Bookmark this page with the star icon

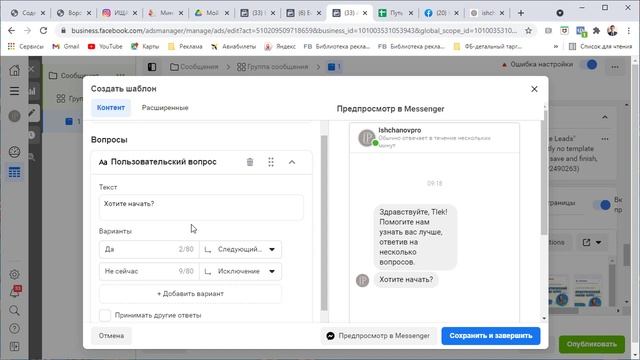[529, 31]
